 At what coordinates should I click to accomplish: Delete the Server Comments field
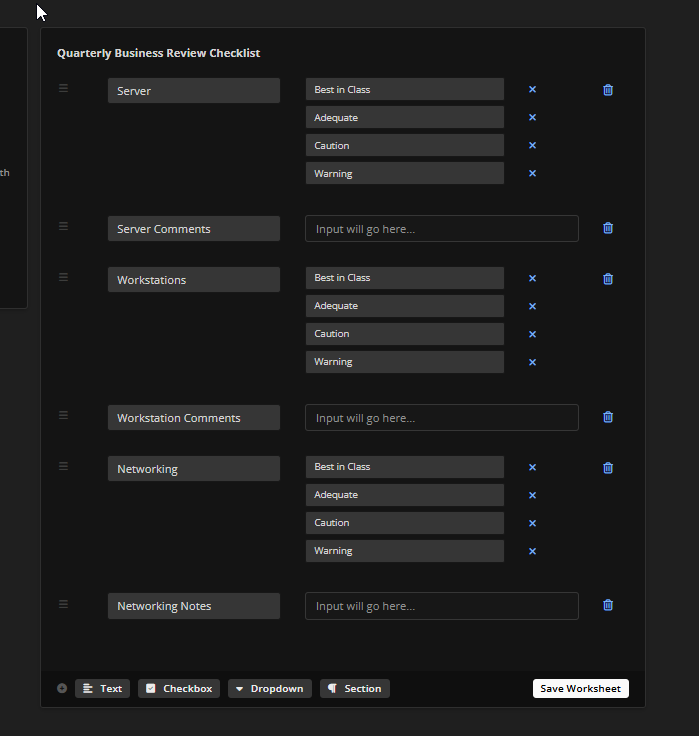coord(608,228)
